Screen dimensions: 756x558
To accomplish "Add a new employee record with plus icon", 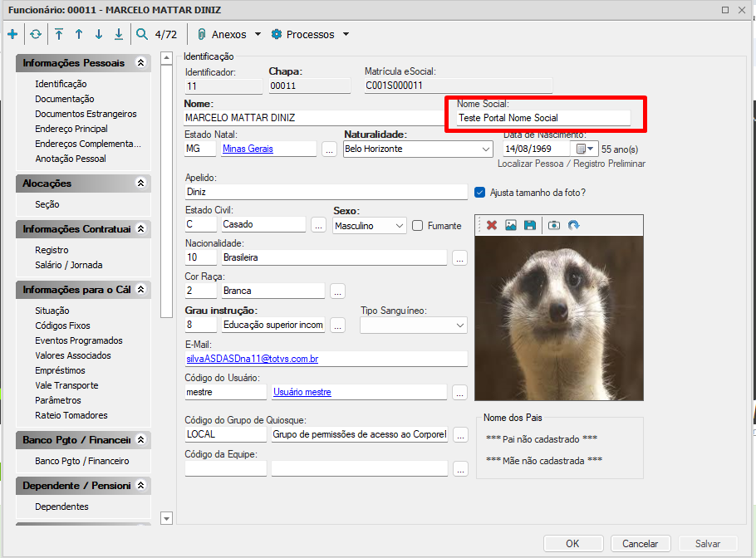I will [13, 34].
